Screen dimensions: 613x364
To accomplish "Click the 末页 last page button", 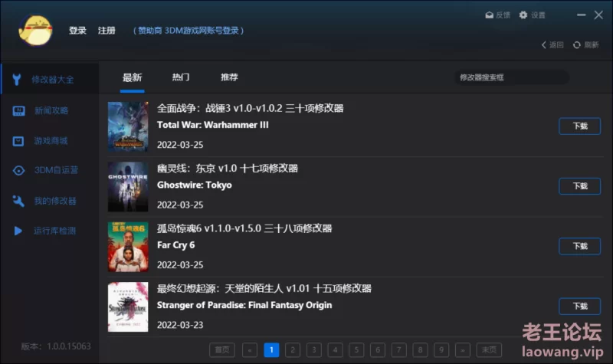I will click(489, 350).
